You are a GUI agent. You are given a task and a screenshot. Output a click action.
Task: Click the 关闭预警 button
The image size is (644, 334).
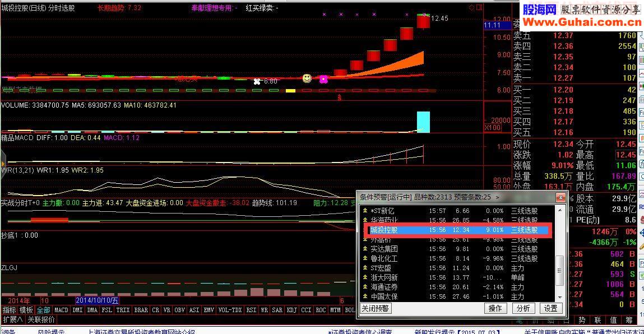pos(375,308)
